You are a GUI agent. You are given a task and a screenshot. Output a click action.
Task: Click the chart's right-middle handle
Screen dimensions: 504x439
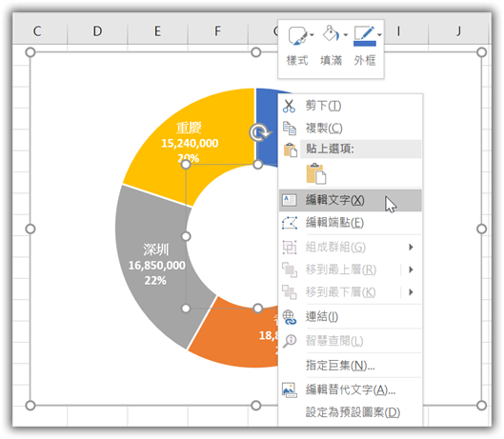(x=481, y=229)
